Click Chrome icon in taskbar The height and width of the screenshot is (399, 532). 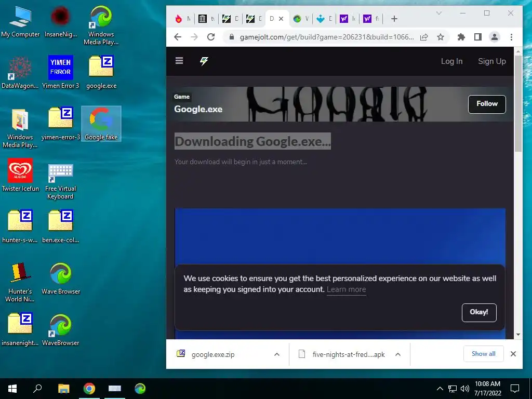coord(89,389)
